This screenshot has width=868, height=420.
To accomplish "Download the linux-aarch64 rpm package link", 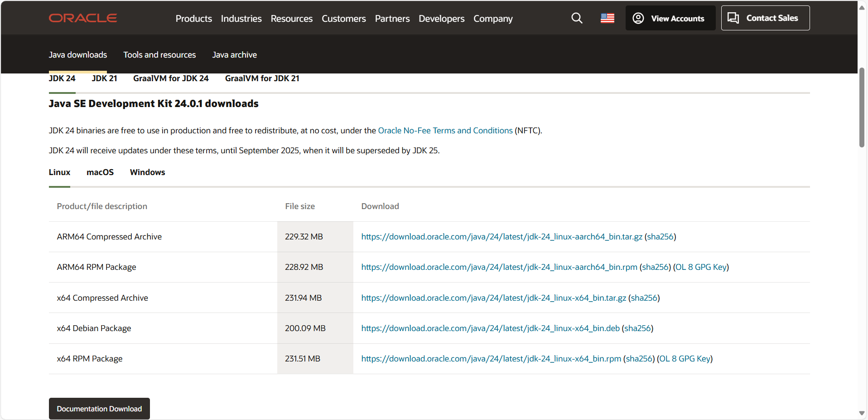I will coord(499,267).
